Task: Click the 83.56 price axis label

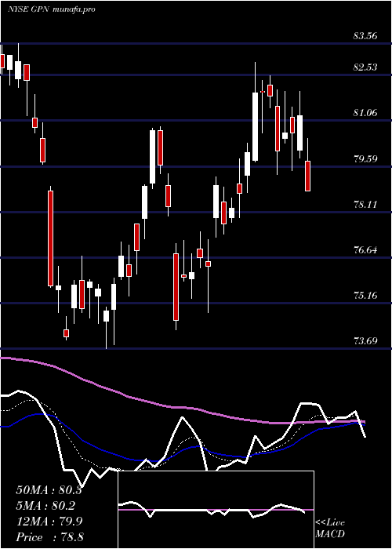Action: (365, 36)
